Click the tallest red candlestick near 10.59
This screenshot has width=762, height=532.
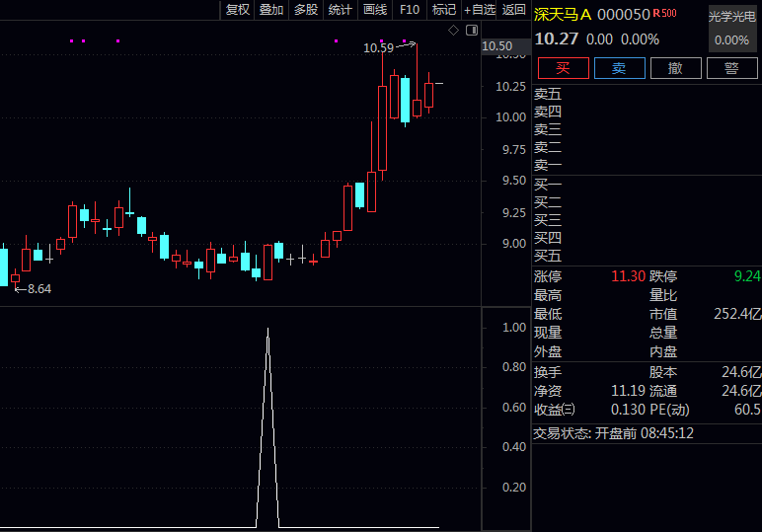382,128
